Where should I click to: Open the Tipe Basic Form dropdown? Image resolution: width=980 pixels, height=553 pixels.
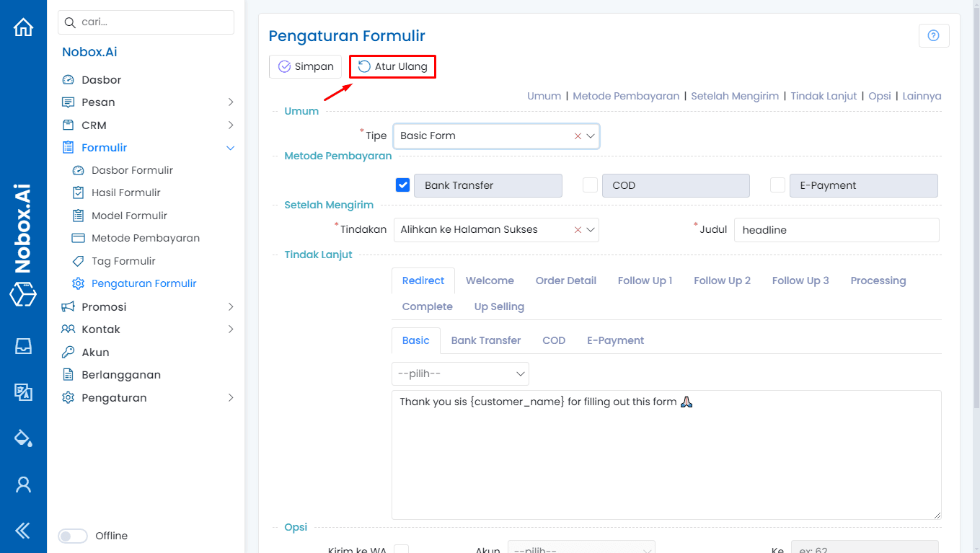point(495,136)
